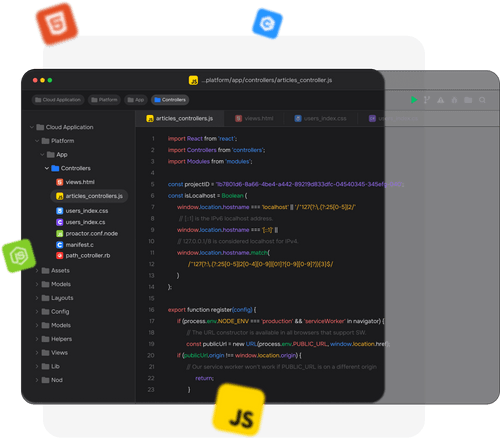
Task: Click the window title file path text
Action: click(x=267, y=80)
